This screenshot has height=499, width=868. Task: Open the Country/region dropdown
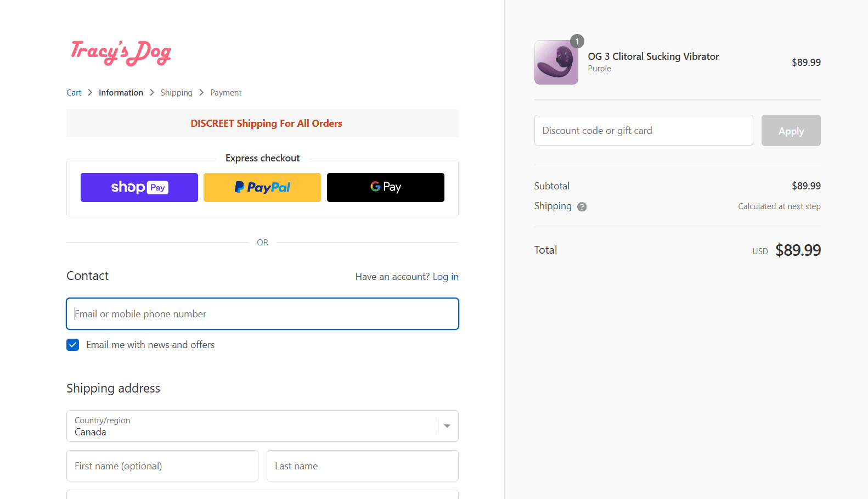coord(262,426)
